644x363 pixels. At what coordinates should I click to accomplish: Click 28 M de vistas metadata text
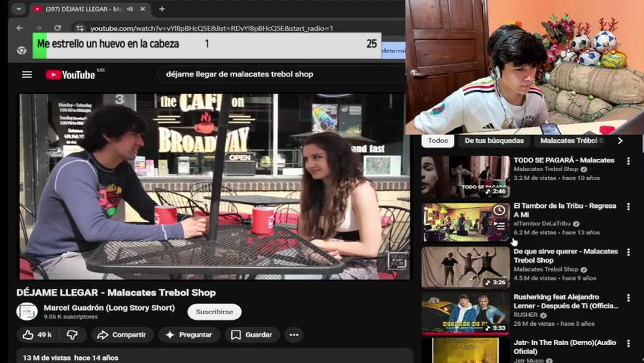point(536,324)
